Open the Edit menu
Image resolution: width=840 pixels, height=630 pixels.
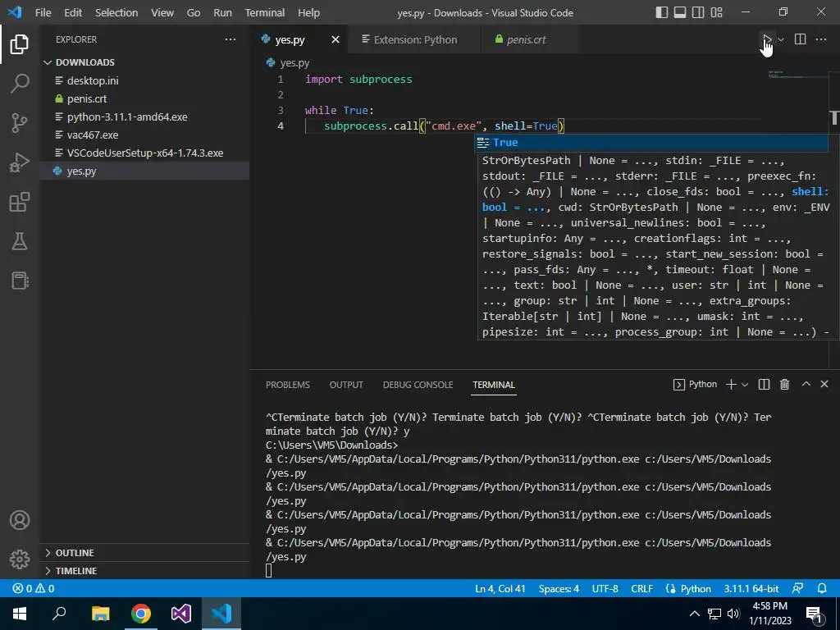pos(73,12)
